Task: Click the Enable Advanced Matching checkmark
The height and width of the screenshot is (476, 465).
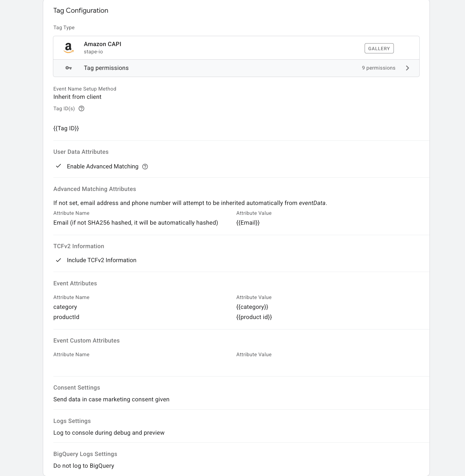Action: (58, 166)
